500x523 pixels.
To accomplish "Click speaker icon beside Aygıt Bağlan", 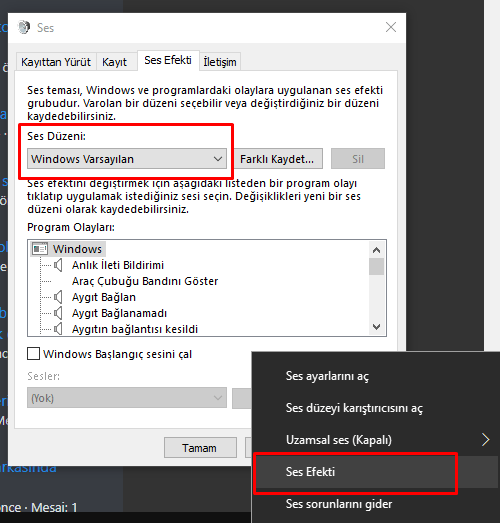I will [58, 297].
